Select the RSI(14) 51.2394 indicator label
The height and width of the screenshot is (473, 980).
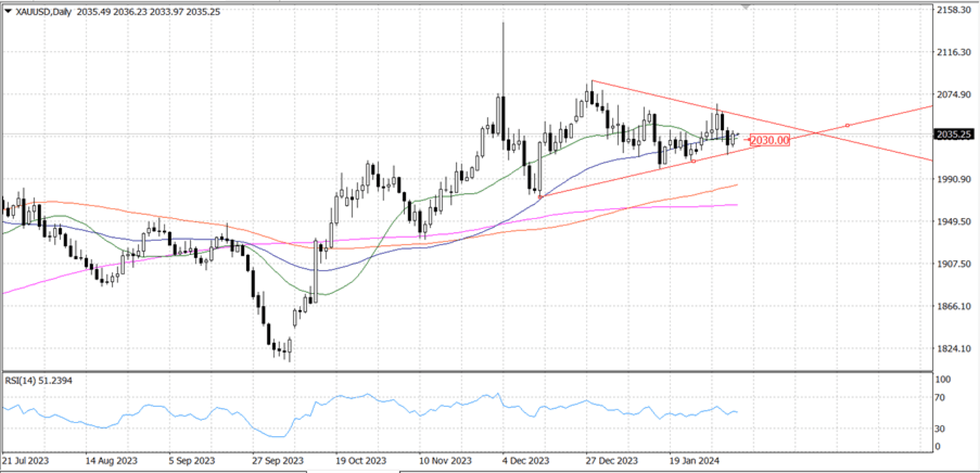[39, 381]
